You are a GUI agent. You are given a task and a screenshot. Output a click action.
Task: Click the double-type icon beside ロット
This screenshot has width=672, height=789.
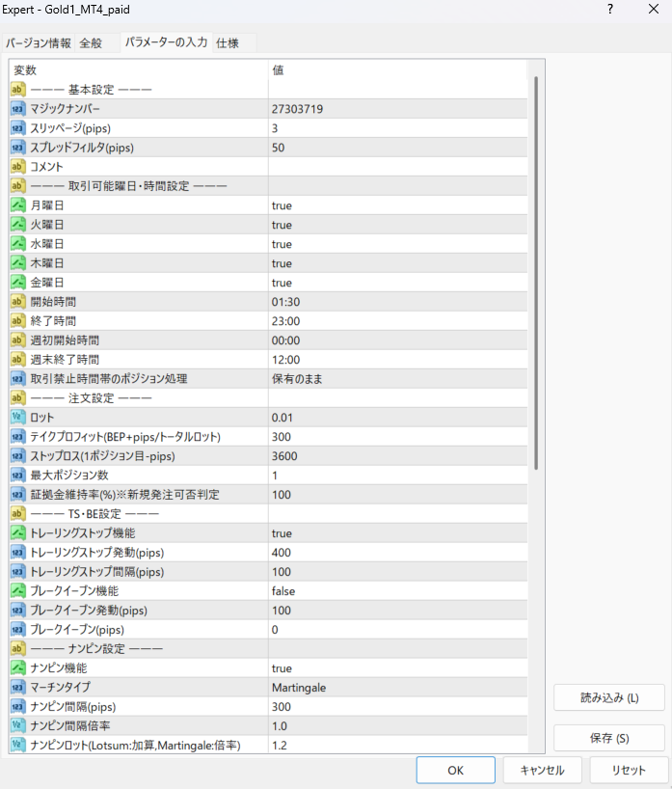click(18, 418)
